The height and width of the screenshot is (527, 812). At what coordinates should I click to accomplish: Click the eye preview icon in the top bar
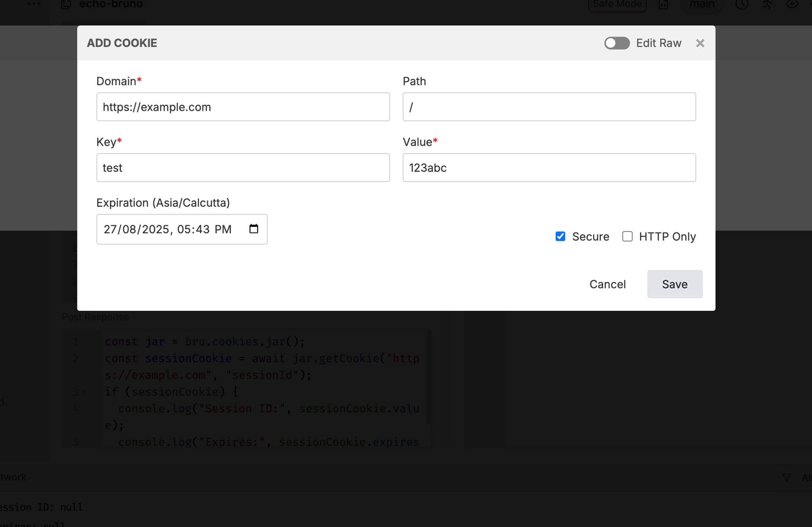pos(792,5)
